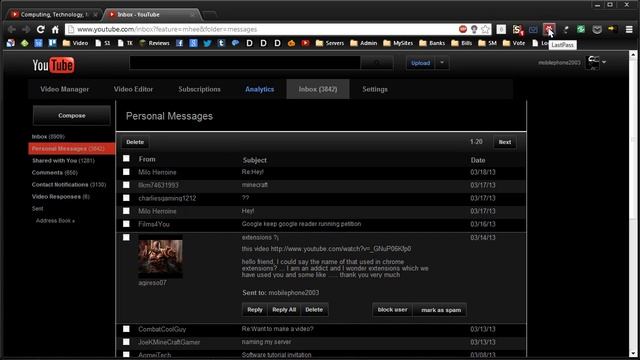This screenshot has height=360, width=640.
Task: Select the JoeKMineCraftGamer message checkbox
Action: (x=126, y=342)
